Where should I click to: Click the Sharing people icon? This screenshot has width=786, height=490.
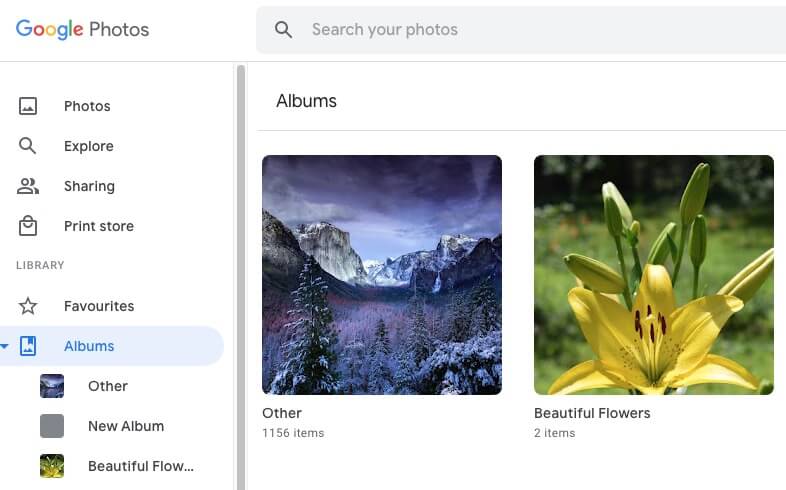(x=28, y=186)
